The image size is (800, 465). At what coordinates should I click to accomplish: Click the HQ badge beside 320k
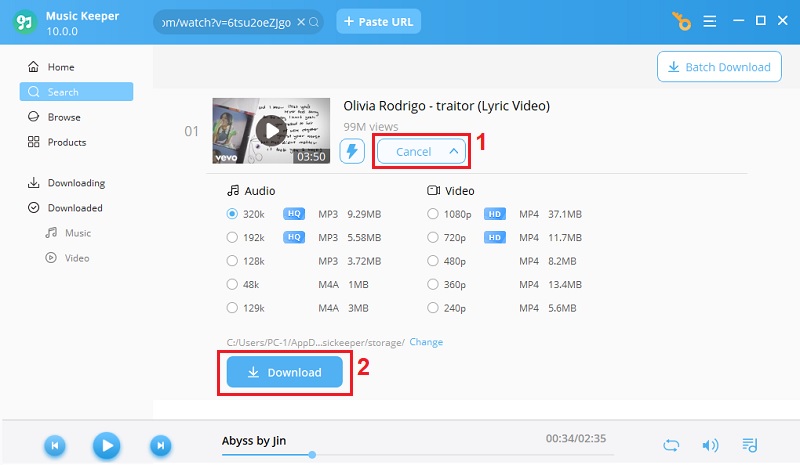294,214
